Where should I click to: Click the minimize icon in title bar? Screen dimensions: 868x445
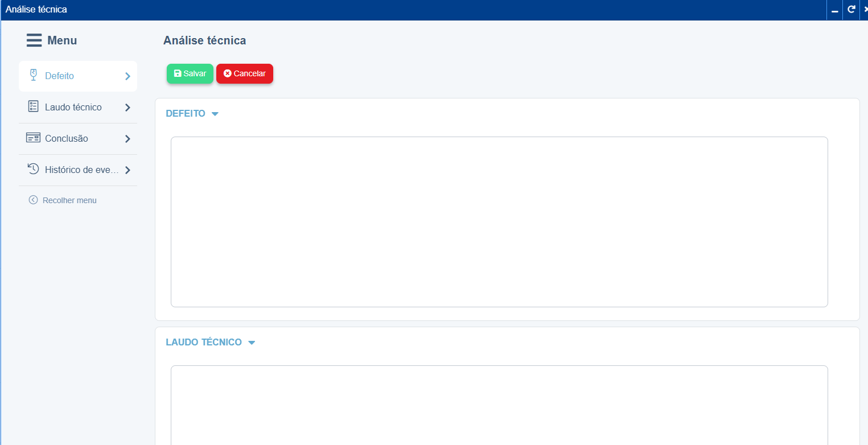click(x=834, y=11)
